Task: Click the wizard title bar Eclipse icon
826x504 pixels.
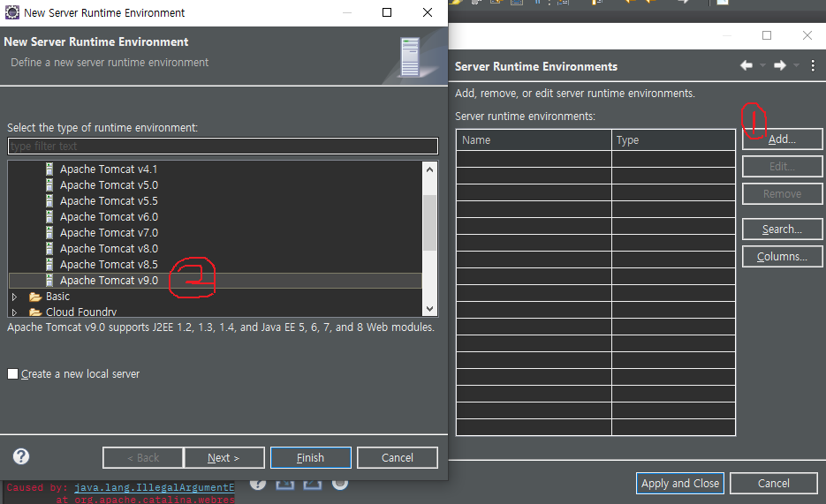Action: click(x=12, y=12)
